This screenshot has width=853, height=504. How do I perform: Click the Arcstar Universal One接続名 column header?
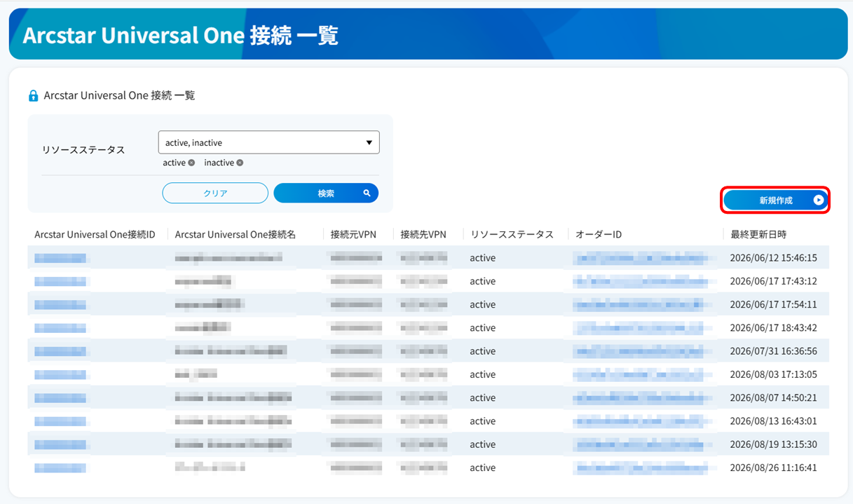[x=236, y=234]
